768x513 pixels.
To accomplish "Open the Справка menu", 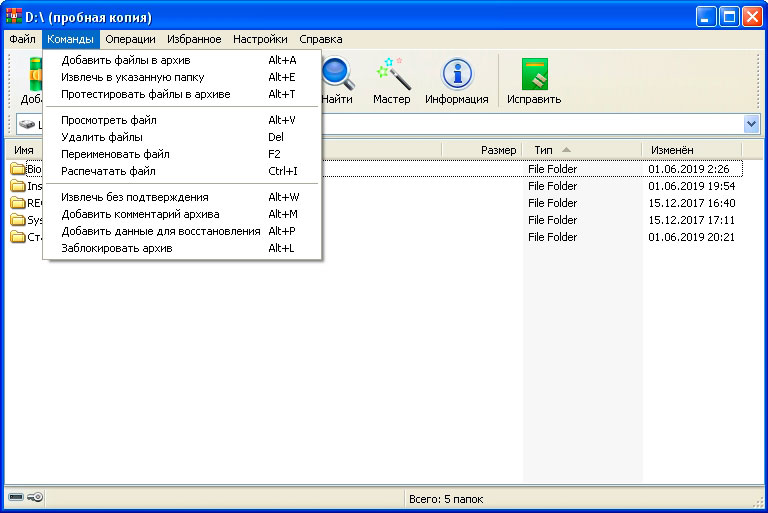I will (x=321, y=39).
